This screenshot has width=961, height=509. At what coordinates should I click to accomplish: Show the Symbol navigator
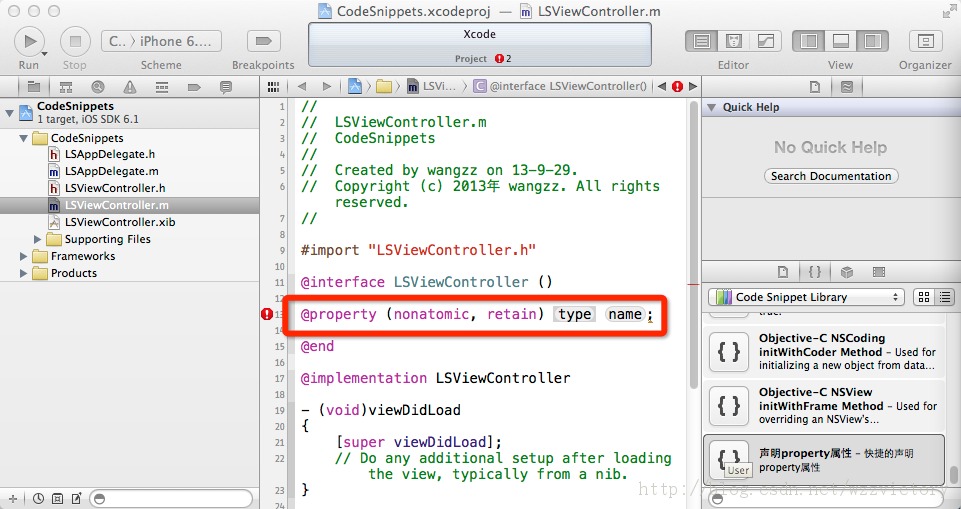[x=66, y=87]
